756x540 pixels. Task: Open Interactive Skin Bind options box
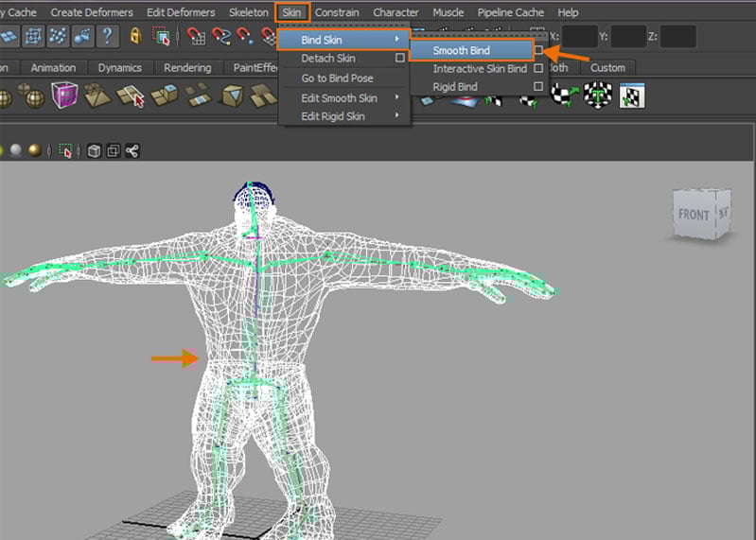point(538,69)
